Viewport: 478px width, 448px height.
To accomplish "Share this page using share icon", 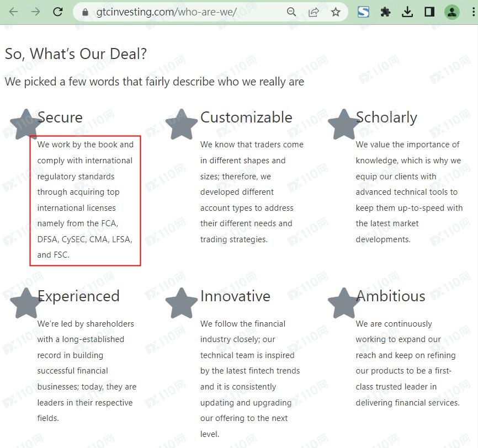I will click(x=314, y=12).
